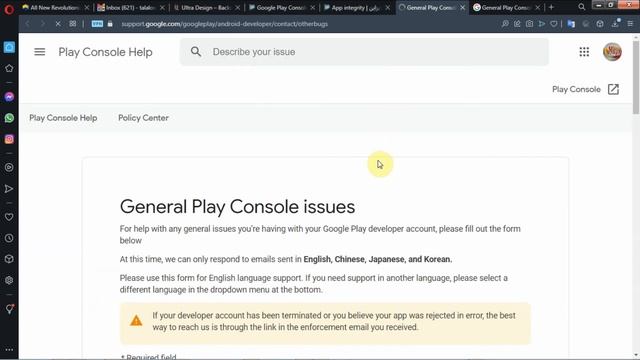
Task: Click the Messenger sidebar icon
Action: [x=9, y=97]
